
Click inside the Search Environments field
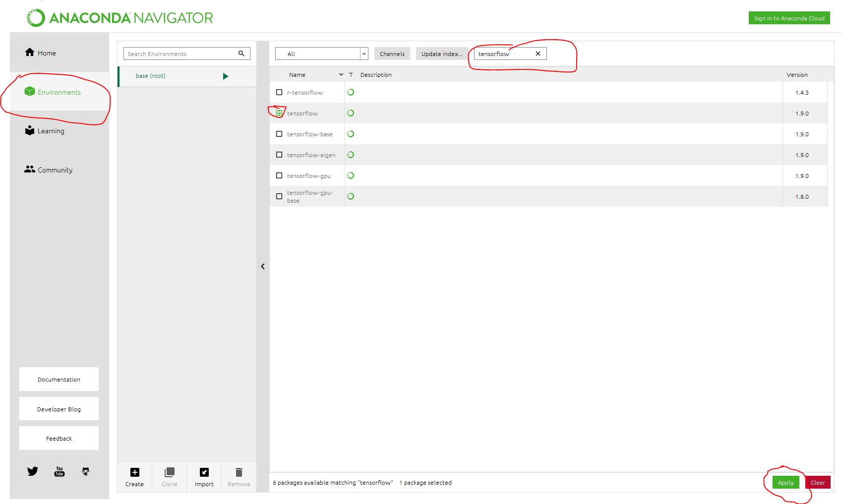click(179, 54)
